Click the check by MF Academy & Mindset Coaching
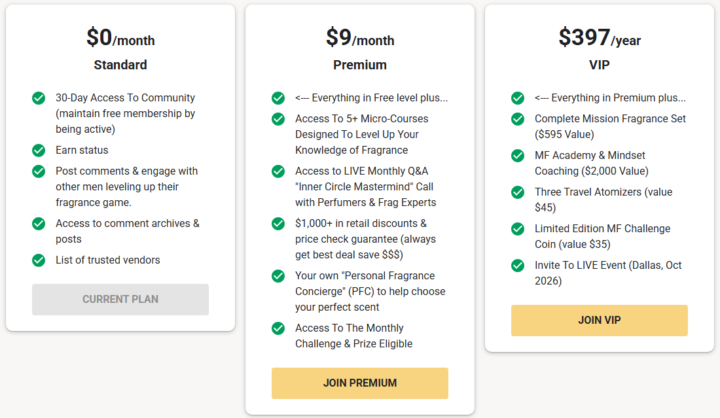Image resolution: width=720 pixels, height=418 pixels. point(518,156)
